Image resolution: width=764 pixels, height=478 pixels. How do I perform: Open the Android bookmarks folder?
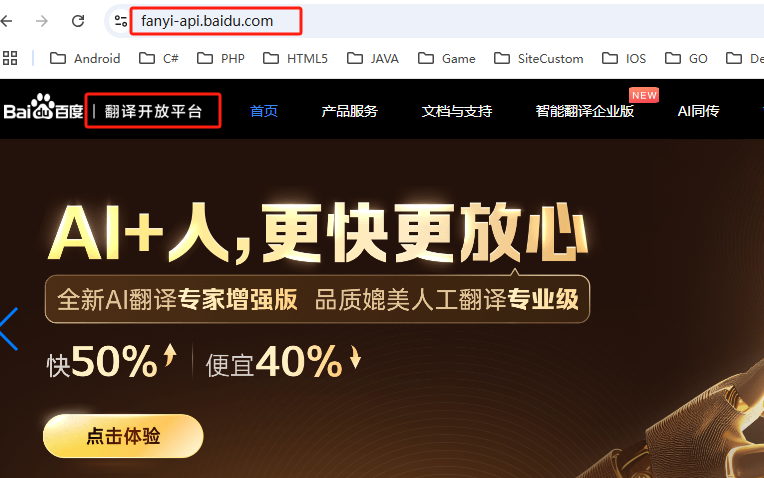click(x=85, y=58)
